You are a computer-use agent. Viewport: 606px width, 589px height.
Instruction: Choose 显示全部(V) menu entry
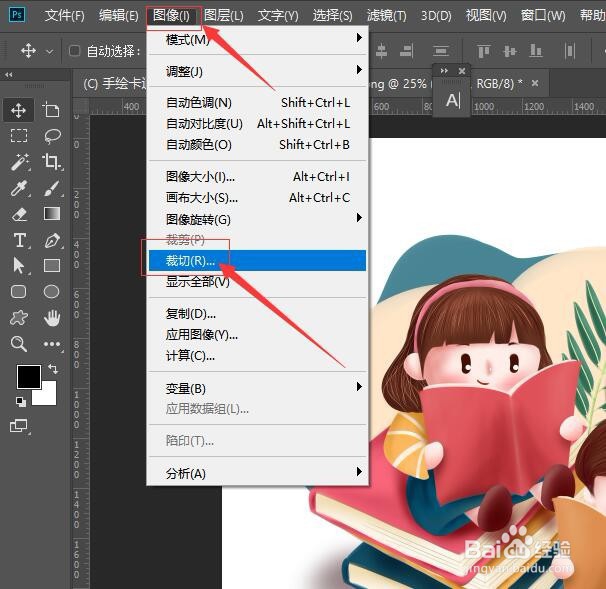[x=257, y=282]
